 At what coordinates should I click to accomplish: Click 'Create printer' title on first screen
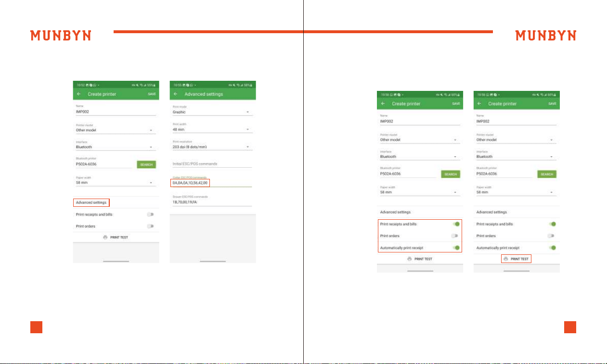pyautogui.click(x=102, y=94)
